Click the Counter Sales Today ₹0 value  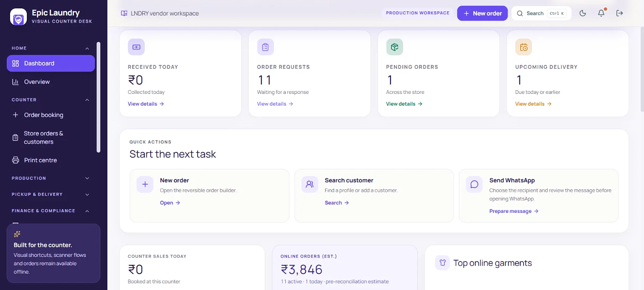coord(136,269)
